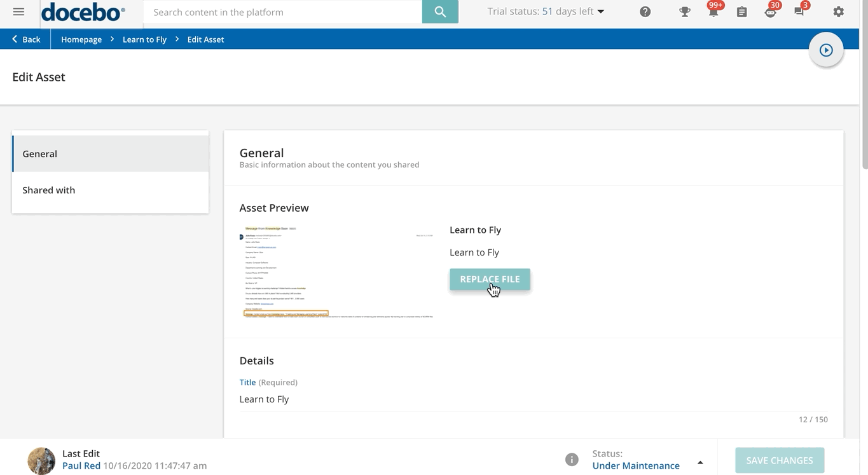Click the REPLACE FILE button

tap(490, 279)
